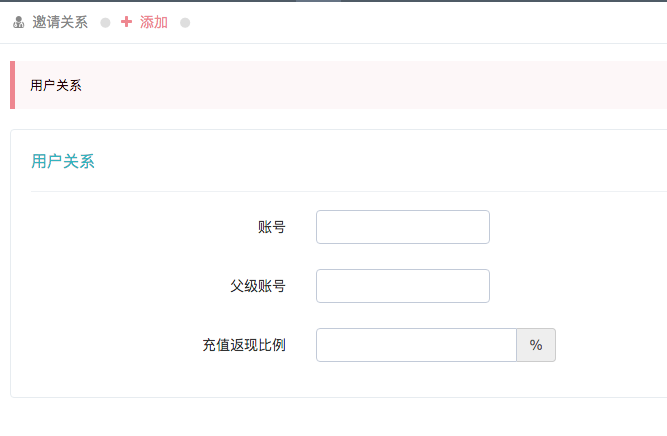This screenshot has height=436, width=667.
Task: Focus the 充值返现比例 input box
Action: coord(416,345)
